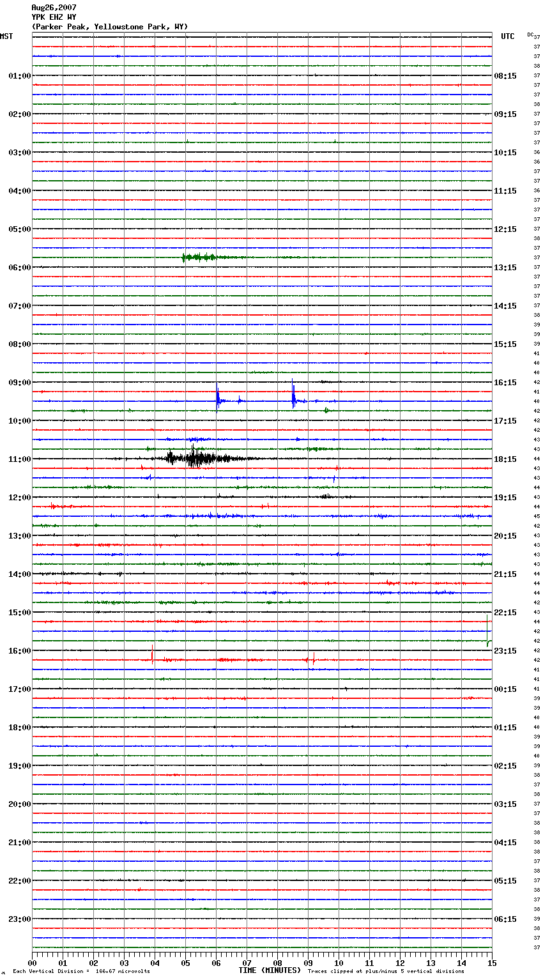Select the "03:00" MST hour label
This screenshot has height=980, width=543.
tap(20, 153)
